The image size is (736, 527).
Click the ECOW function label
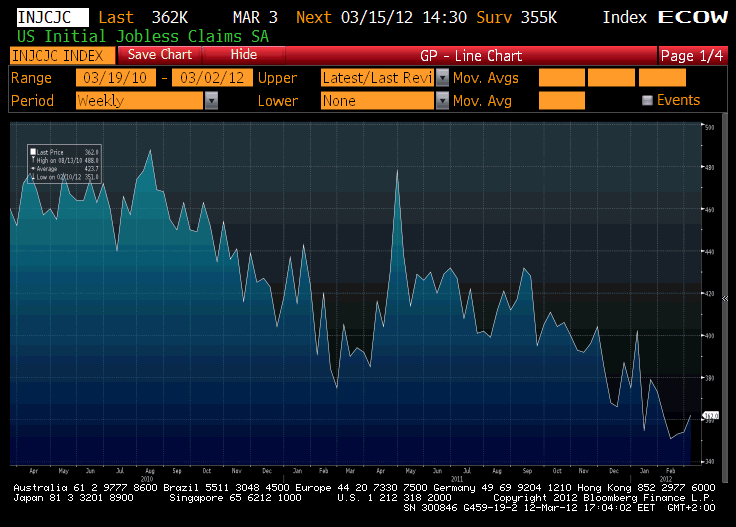click(x=693, y=17)
